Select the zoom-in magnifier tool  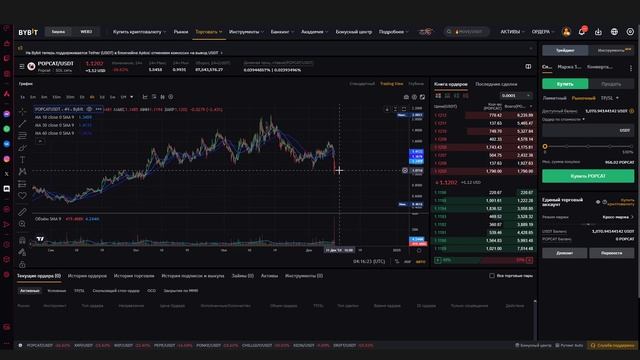click(22, 224)
